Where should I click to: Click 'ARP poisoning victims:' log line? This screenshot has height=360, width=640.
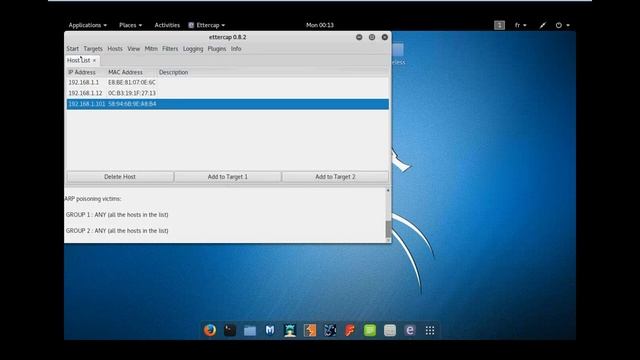[93, 199]
